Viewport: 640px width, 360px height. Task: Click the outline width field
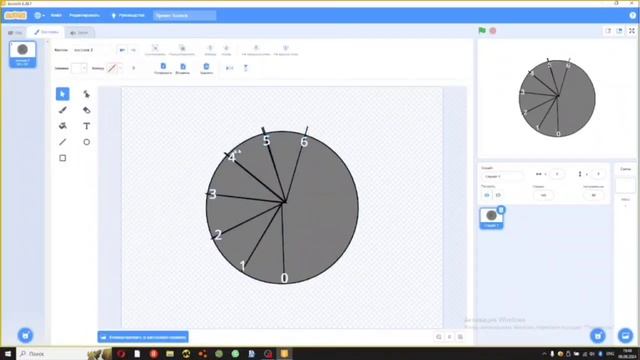[x=134, y=68]
